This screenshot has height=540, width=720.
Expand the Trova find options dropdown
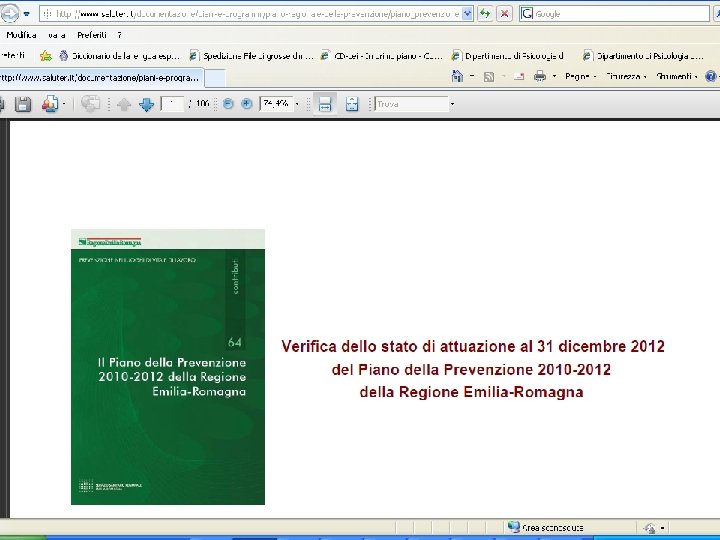coord(452,104)
